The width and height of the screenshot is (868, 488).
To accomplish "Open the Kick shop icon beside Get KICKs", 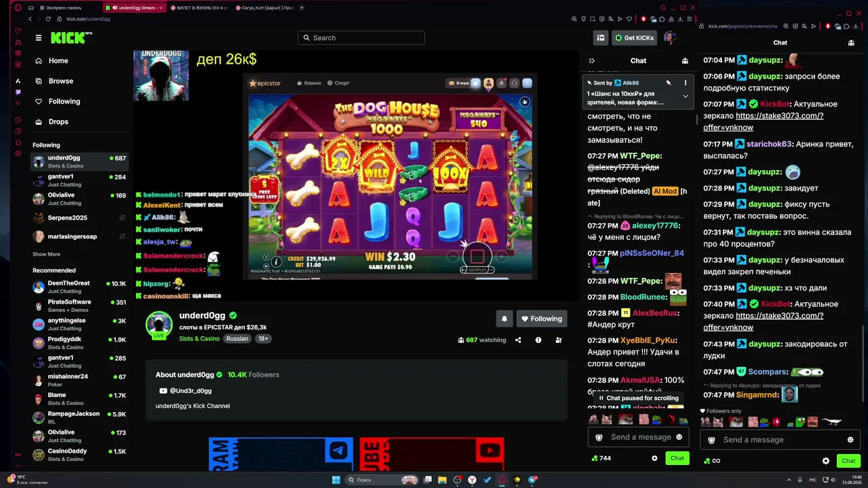I will [600, 38].
